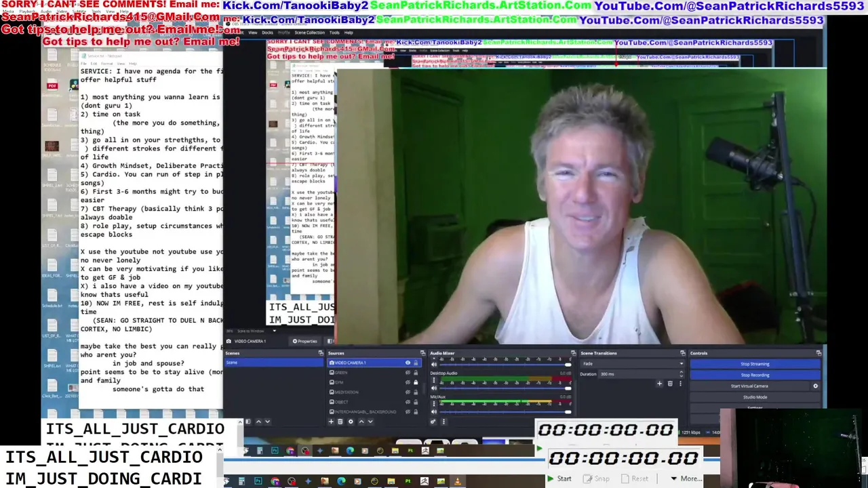The height and width of the screenshot is (488, 868).
Task: Open Mic/Aux three-dot options menu
Action: [x=434, y=403]
